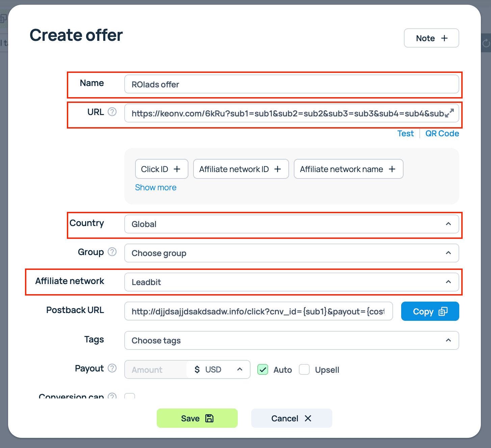Screen dimensions: 491x448
Task: Click the Group help question mark icon
Action: tap(112, 252)
